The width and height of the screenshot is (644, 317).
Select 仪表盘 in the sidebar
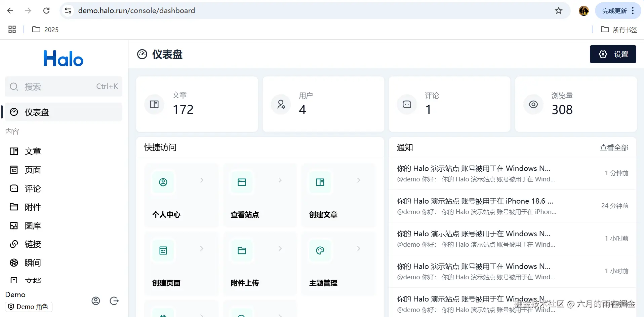point(64,112)
